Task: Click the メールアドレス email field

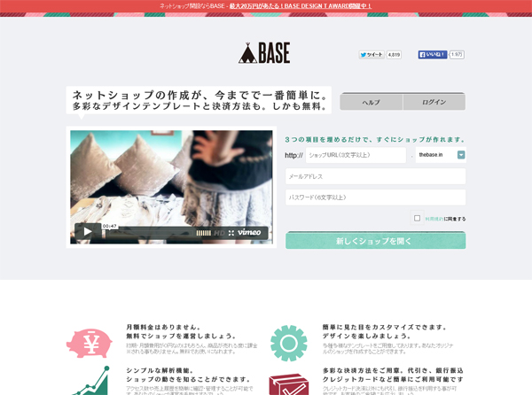Action: coord(375,176)
